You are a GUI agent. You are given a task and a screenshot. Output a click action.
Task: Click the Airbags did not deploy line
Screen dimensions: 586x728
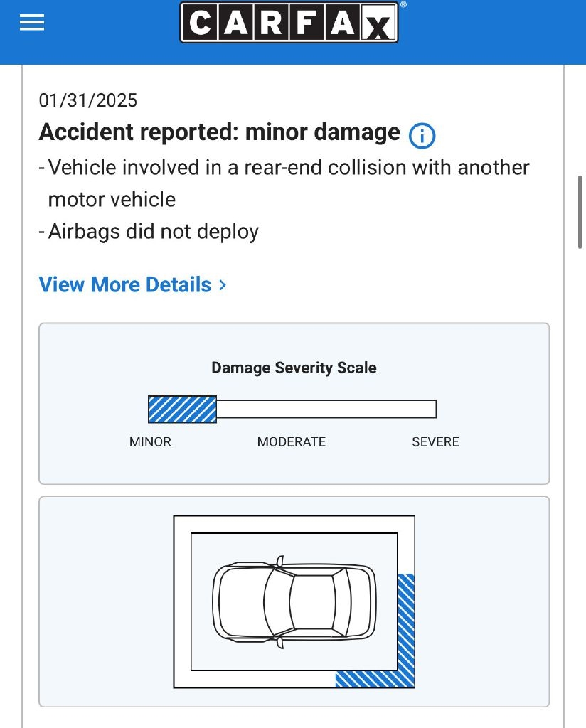153,232
